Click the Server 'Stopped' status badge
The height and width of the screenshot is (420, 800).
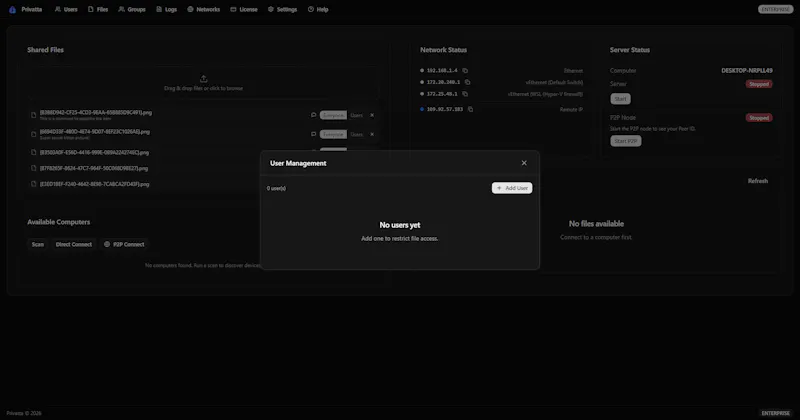tap(759, 84)
